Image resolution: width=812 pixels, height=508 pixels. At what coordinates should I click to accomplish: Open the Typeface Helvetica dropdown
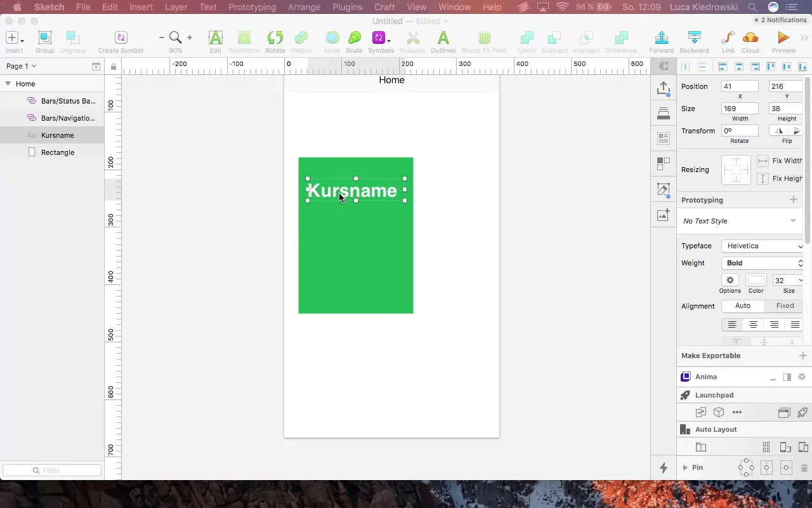click(763, 246)
